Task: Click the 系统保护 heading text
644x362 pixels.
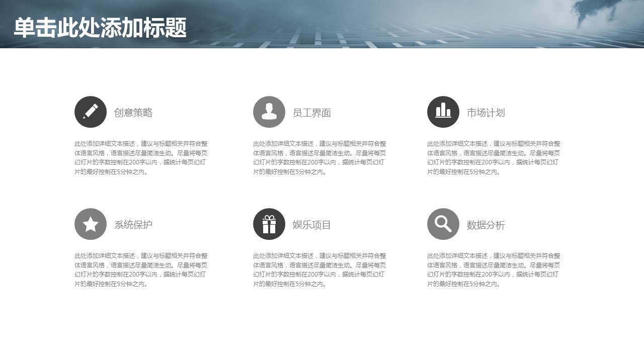Action: [133, 225]
